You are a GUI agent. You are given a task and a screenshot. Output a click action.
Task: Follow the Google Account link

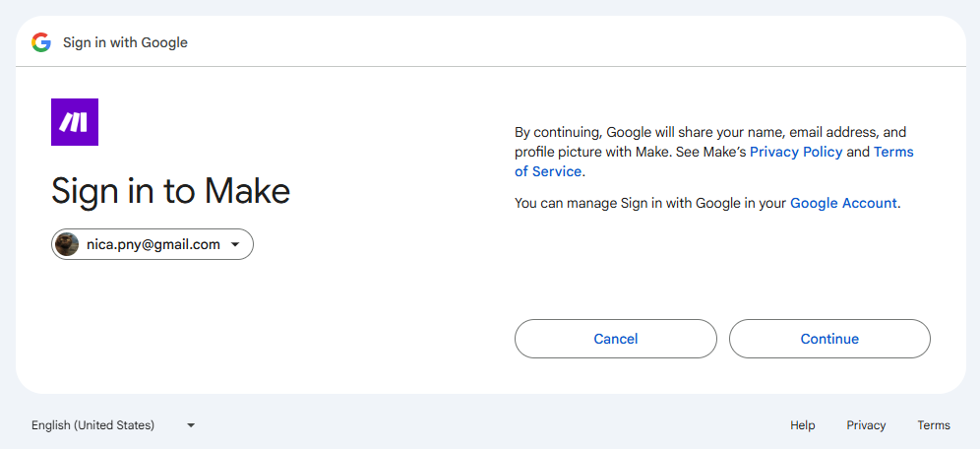click(843, 203)
